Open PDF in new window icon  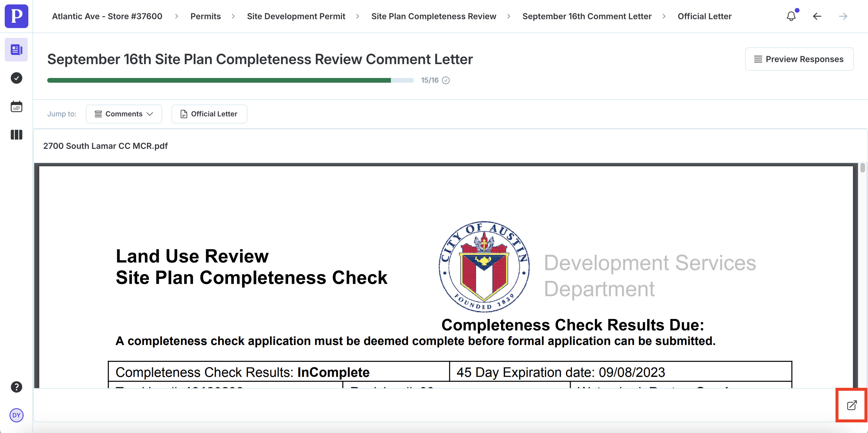[851, 405]
